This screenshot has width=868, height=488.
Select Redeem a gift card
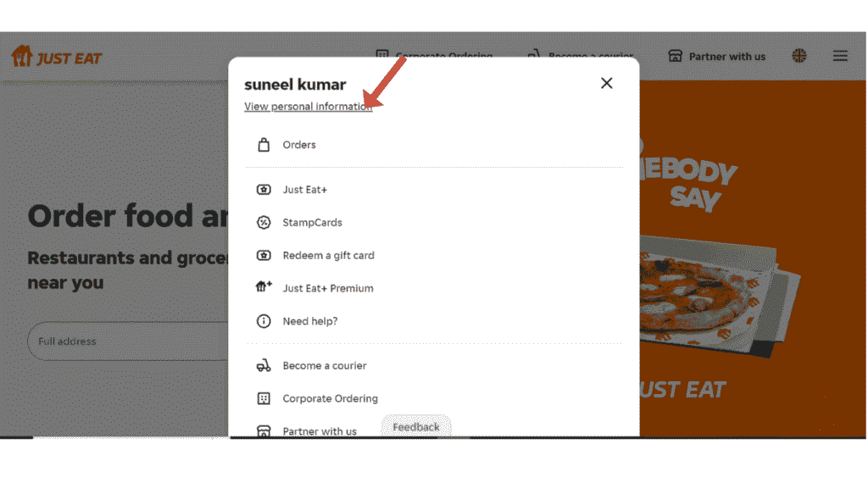pyautogui.click(x=328, y=256)
